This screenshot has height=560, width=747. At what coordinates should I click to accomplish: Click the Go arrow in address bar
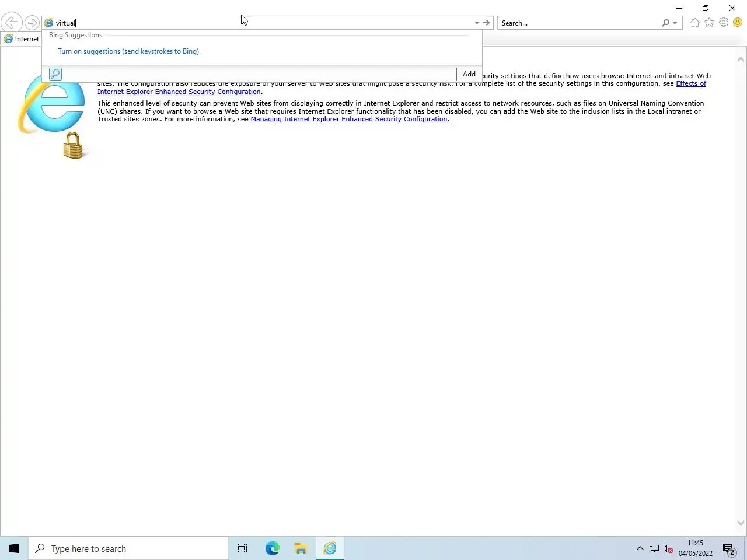click(486, 23)
